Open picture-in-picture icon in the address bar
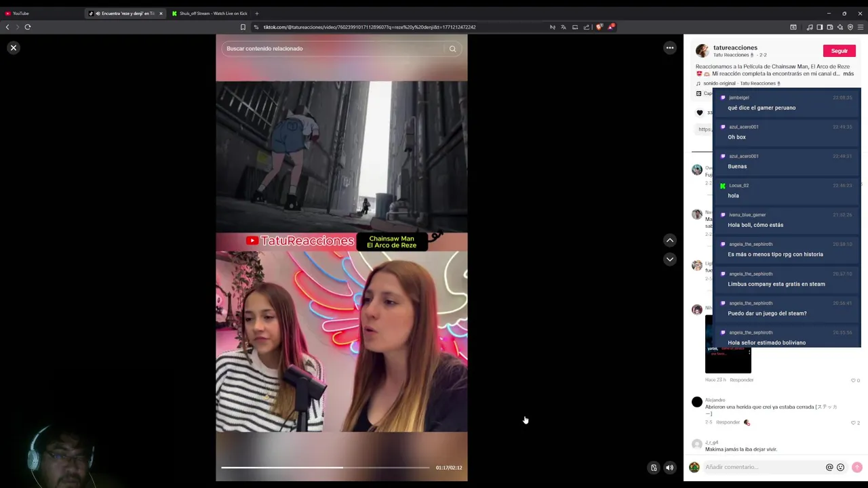 click(575, 27)
